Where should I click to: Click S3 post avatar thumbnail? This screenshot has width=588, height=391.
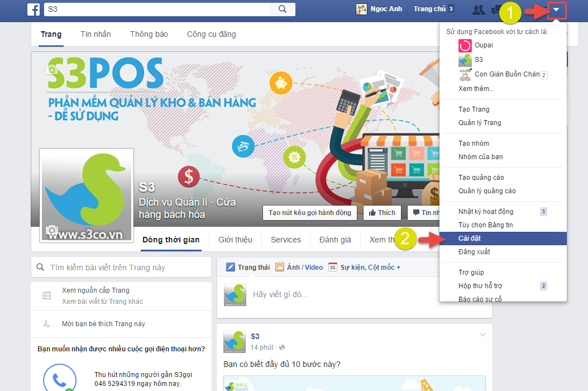tap(235, 342)
